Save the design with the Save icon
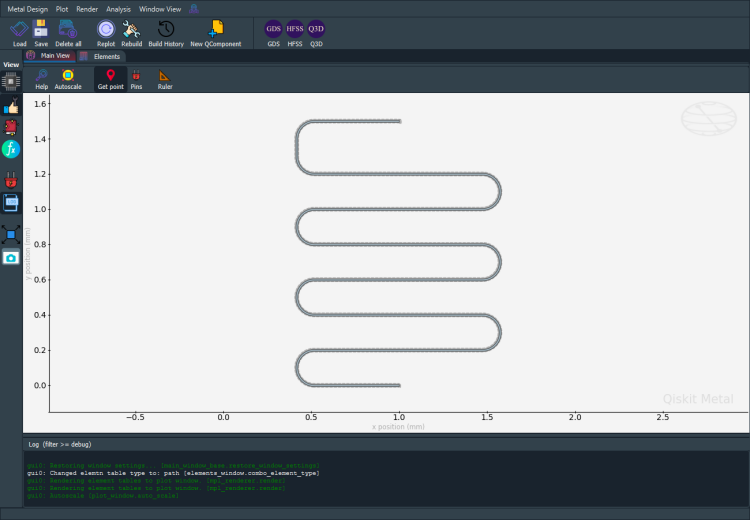750x520 pixels. [41, 29]
